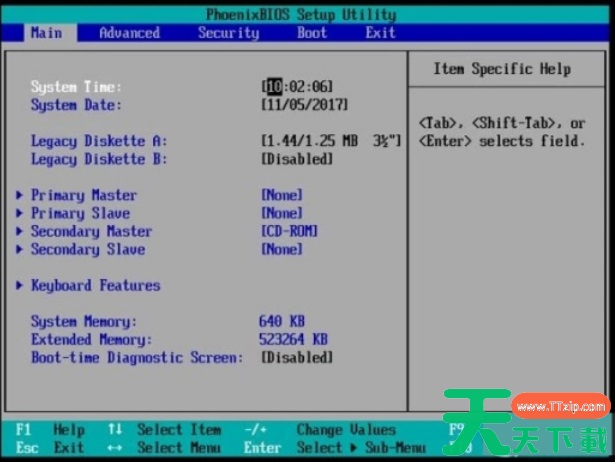This screenshot has width=615, height=462.
Task: Click the -/+ key indicator
Action: [x=255, y=430]
